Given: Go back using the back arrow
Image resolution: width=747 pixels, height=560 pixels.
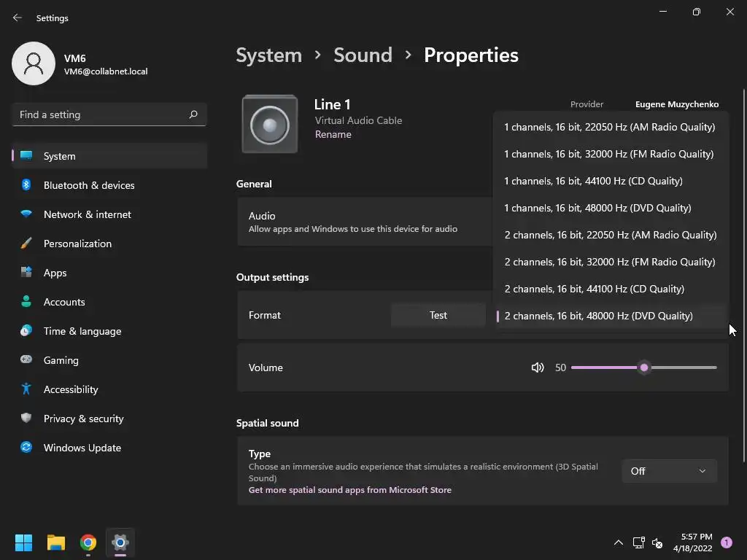Looking at the screenshot, I should coord(18,17).
